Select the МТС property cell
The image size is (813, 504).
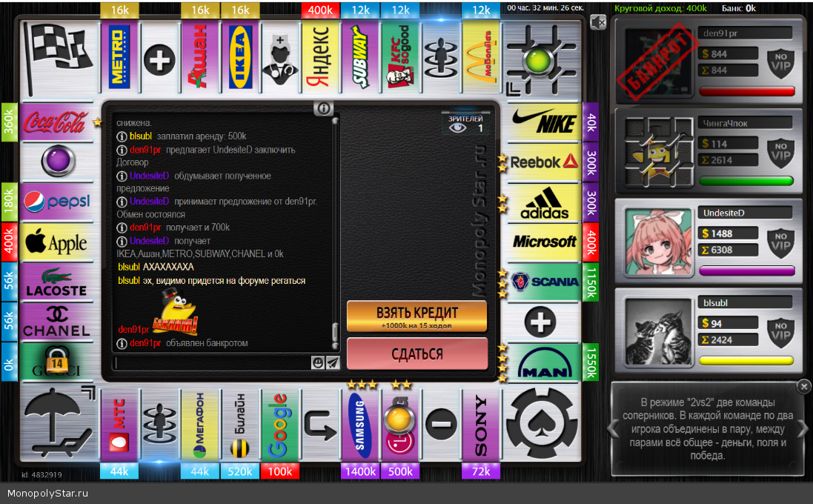pyautogui.click(x=120, y=424)
